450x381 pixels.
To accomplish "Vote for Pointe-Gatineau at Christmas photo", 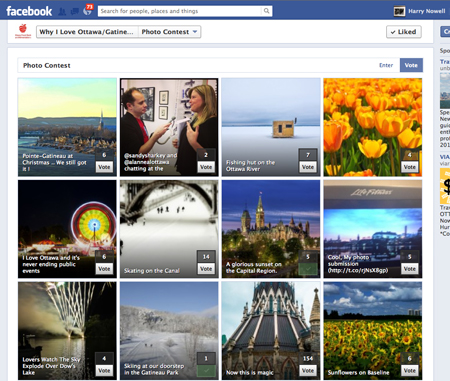I will point(104,167).
